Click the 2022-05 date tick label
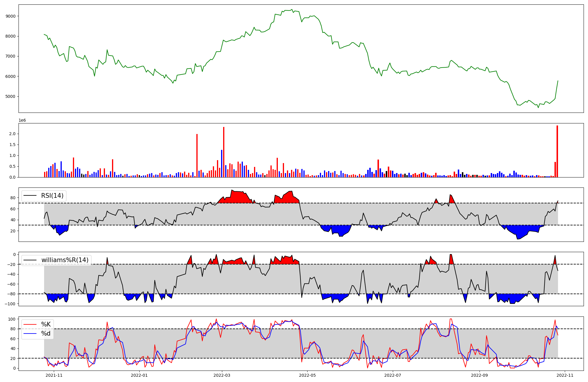Screen dimensions: 588x382 pos(307,375)
